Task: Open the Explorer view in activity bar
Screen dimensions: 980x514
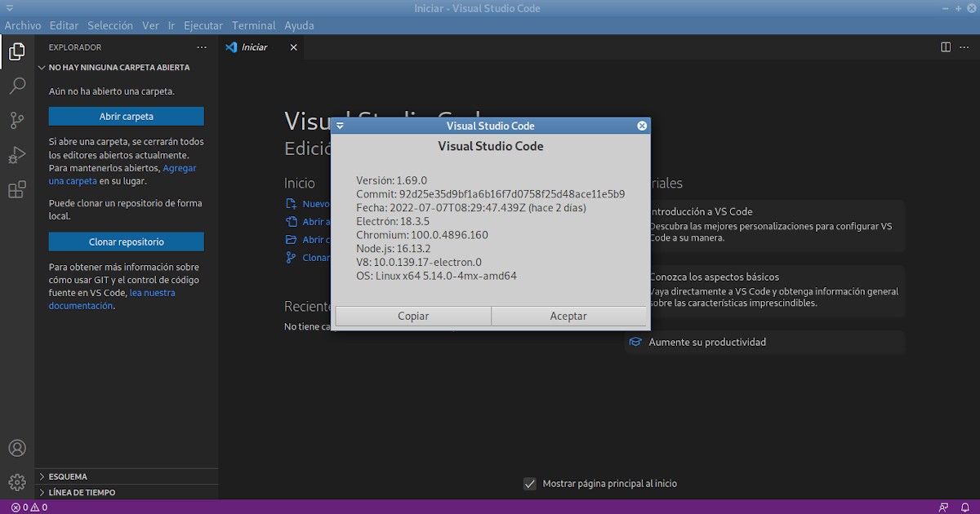Action: tap(16, 52)
